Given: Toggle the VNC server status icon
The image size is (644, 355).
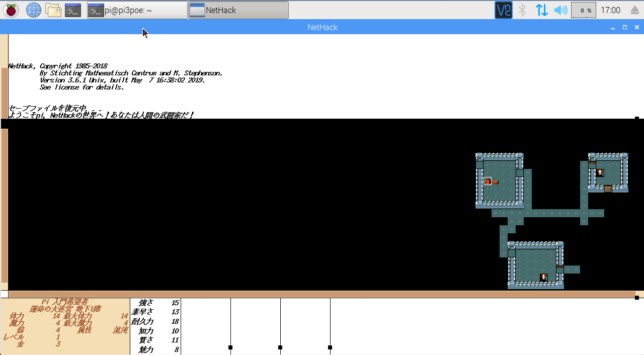Looking at the screenshot, I should pos(503,10).
